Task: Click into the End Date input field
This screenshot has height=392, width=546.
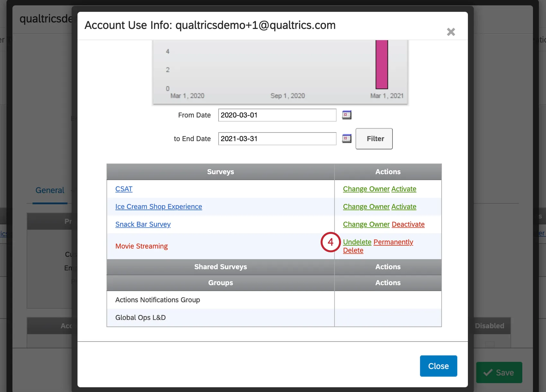Action: pos(277,139)
